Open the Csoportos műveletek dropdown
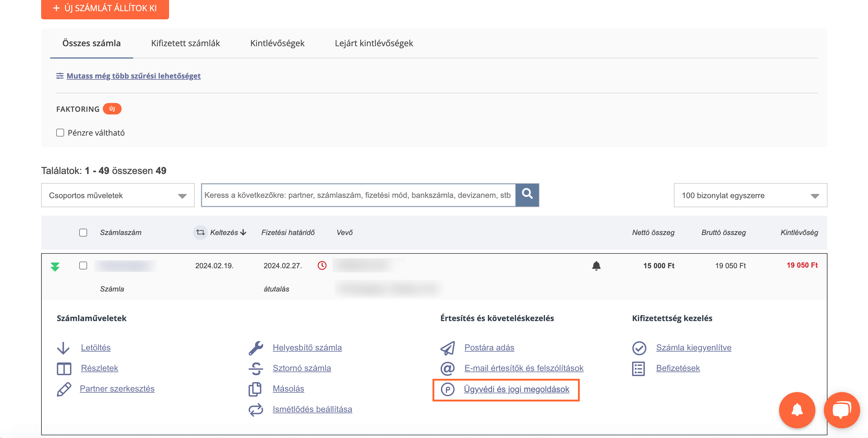This screenshot has width=868, height=438. [118, 195]
